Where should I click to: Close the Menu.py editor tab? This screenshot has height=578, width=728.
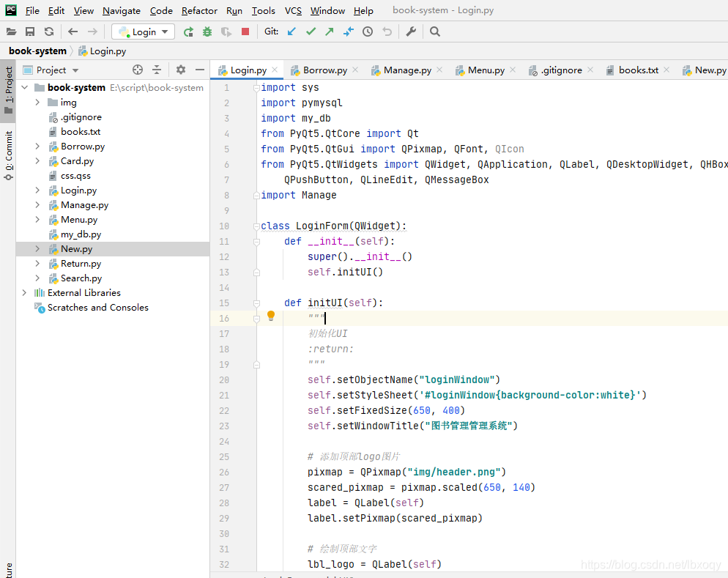[513, 70]
